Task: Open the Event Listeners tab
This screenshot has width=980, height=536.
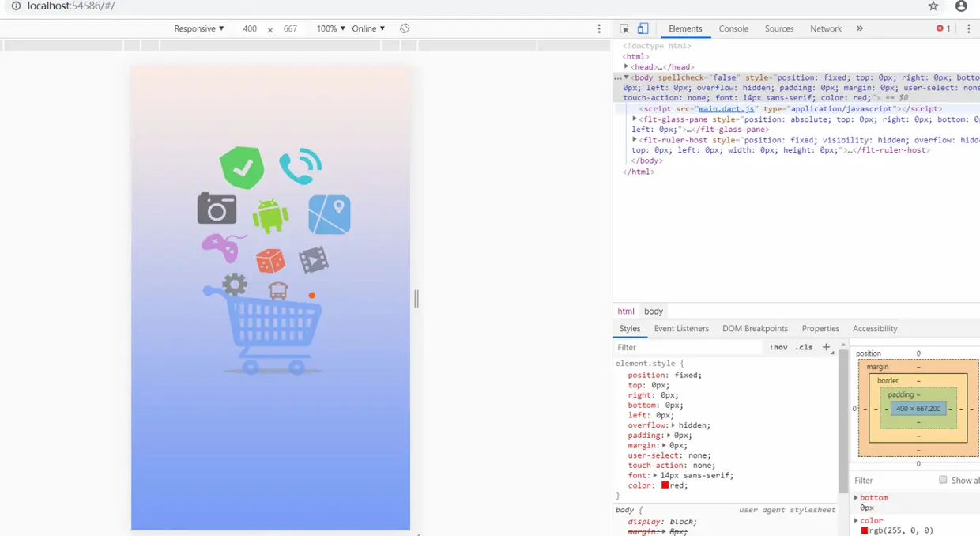Action: pos(681,329)
